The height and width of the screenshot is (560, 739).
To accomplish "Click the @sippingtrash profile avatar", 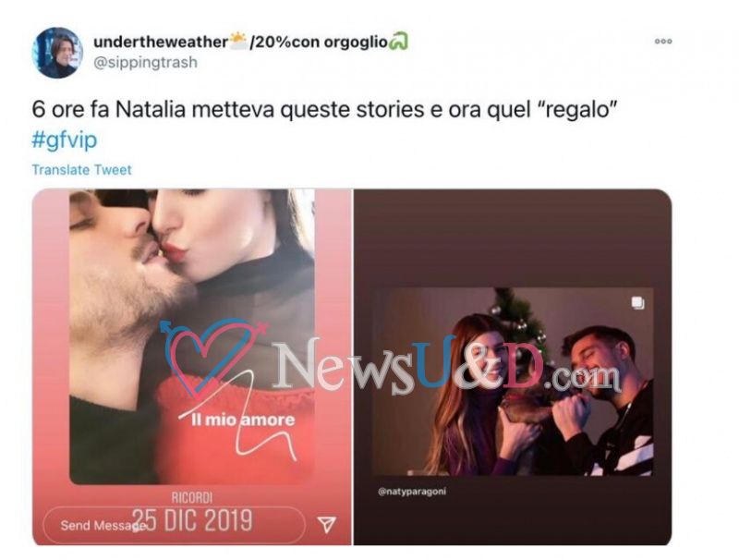I will tap(57, 53).
